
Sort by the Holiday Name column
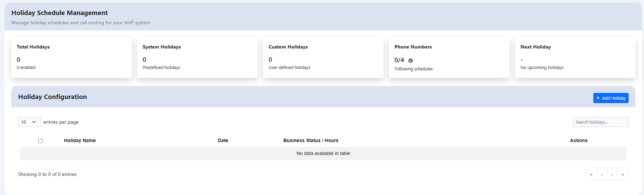point(80,140)
